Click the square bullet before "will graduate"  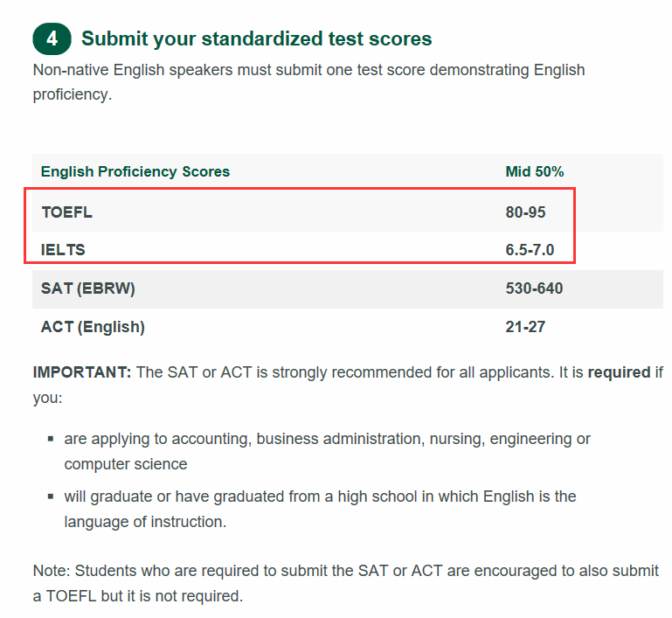click(x=51, y=496)
